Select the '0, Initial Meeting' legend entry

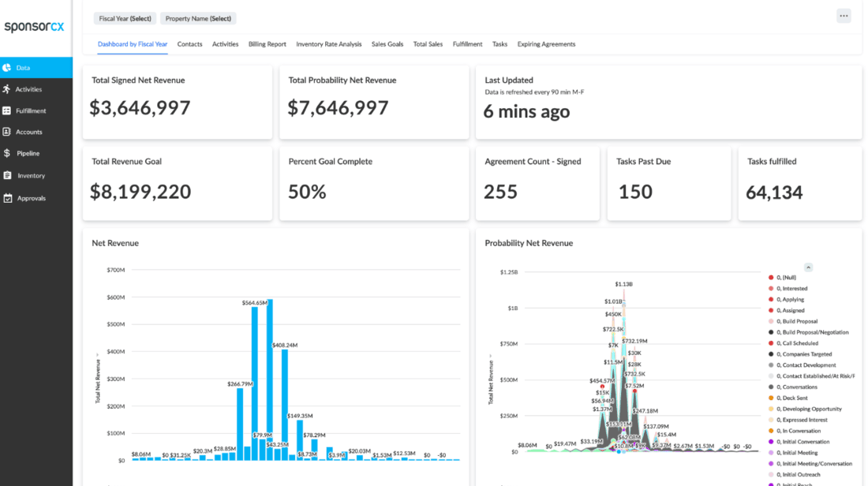tap(793, 453)
